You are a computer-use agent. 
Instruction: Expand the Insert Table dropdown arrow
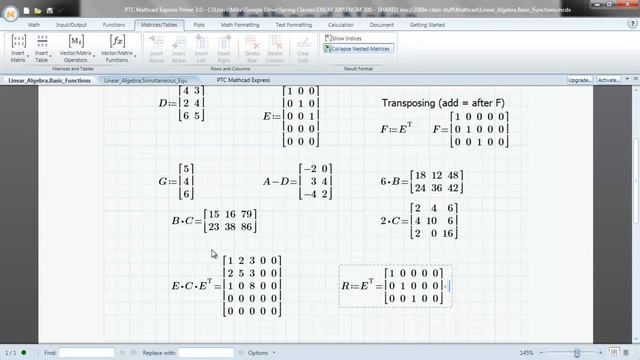[50, 56]
